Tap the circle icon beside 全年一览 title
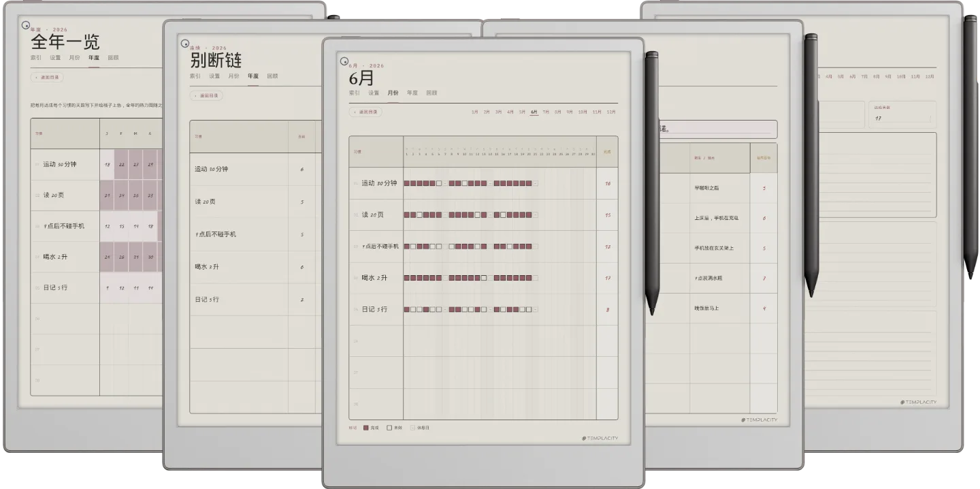This screenshot has width=980, height=489. (26, 26)
